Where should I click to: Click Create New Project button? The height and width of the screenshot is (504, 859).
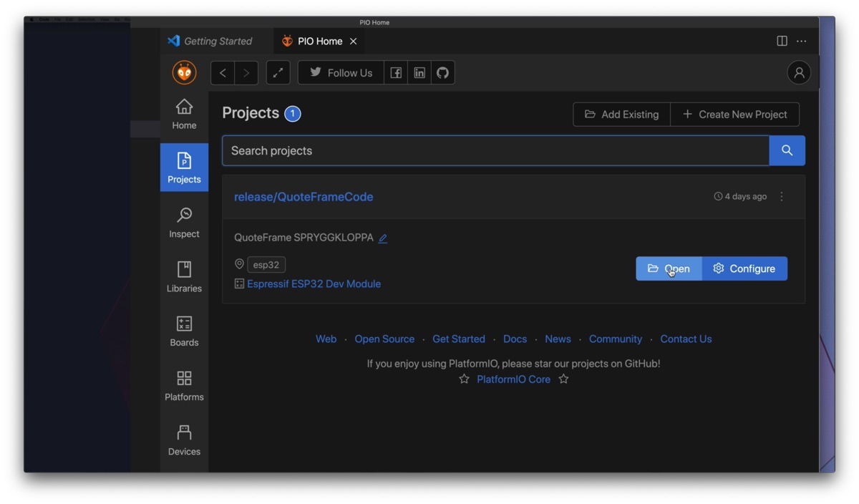coord(735,115)
